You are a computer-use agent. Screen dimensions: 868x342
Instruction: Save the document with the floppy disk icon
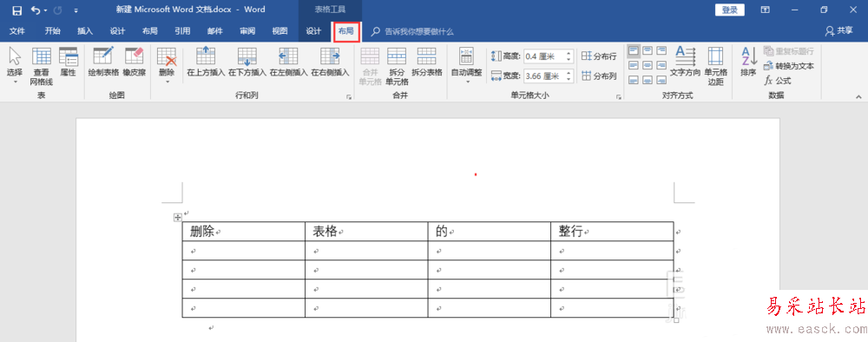17,10
